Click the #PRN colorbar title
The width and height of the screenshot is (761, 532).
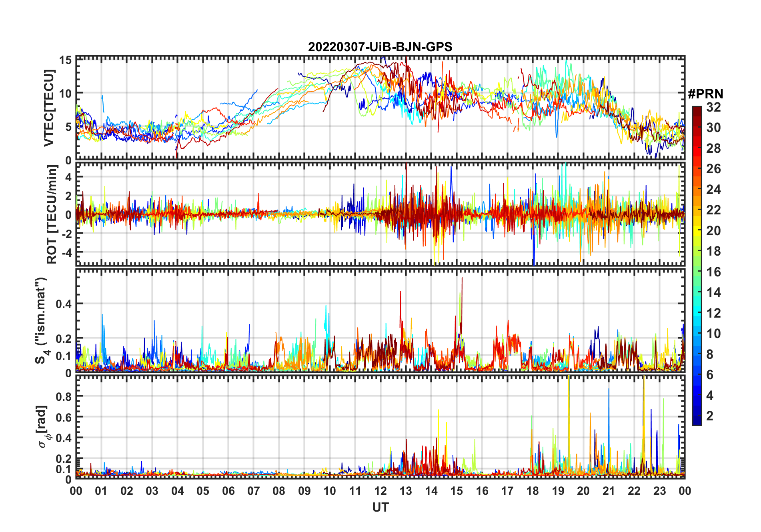click(705, 94)
